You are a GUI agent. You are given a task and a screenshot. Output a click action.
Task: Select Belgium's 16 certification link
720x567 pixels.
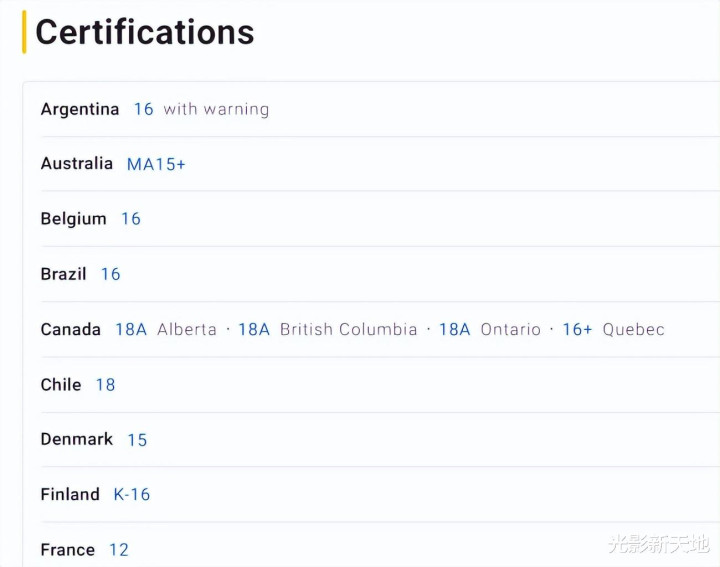click(131, 219)
